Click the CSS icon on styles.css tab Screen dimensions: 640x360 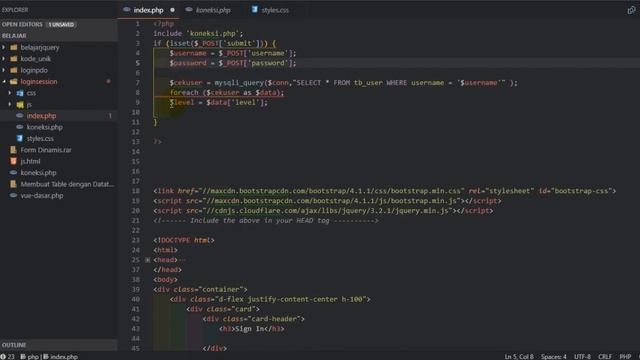[254, 9]
